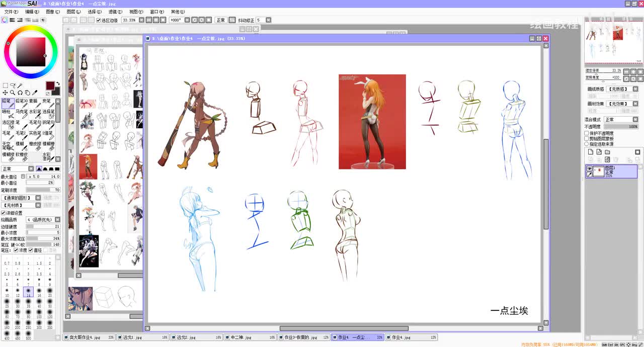Open the 通常的圆形 brush shape dropdown
This screenshot has width=644, height=347.
pos(21,198)
